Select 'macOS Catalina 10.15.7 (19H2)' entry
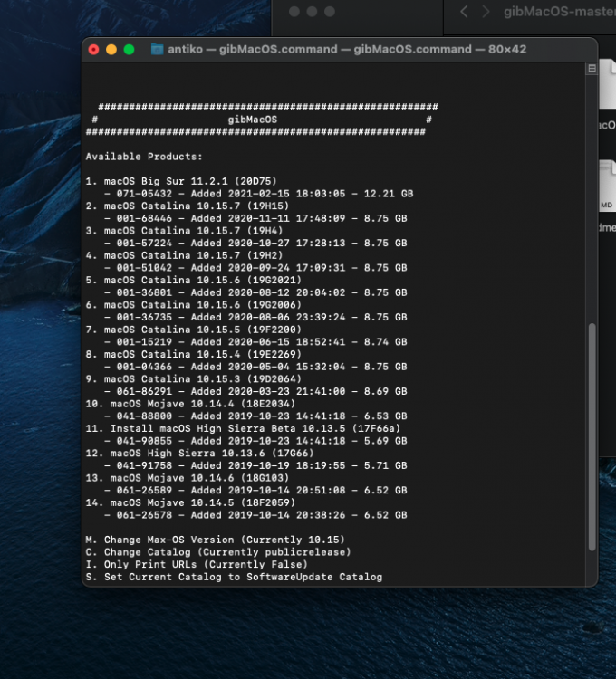616x679 pixels. coord(184,255)
